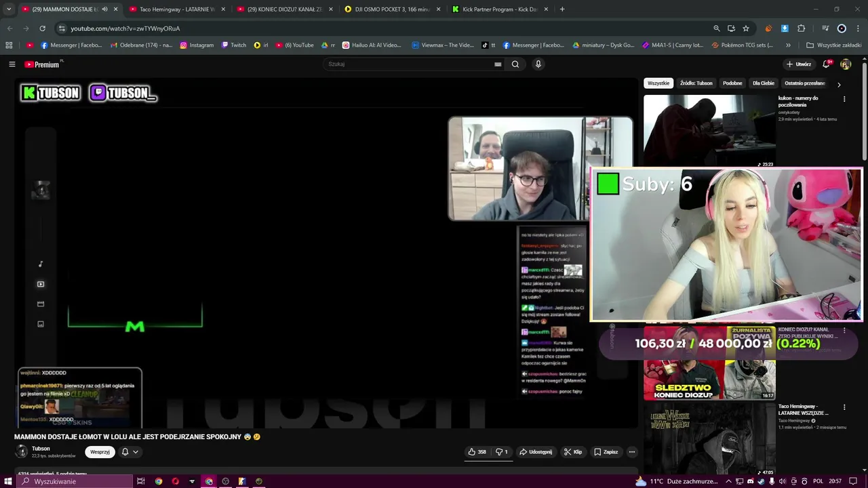This screenshot has width=868, height=488.
Task: Select the Podobne filter chip
Action: click(732, 83)
